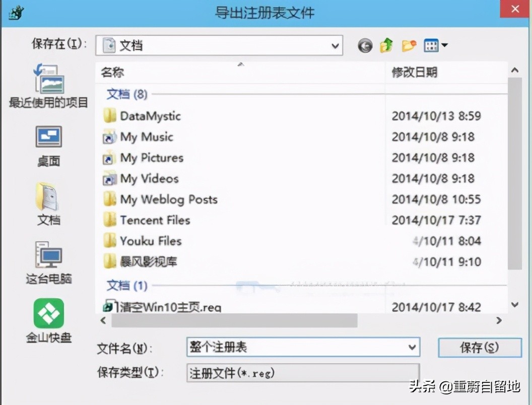Collapse the 文档 (1) group
The width and height of the screenshot is (532, 405).
(126, 286)
